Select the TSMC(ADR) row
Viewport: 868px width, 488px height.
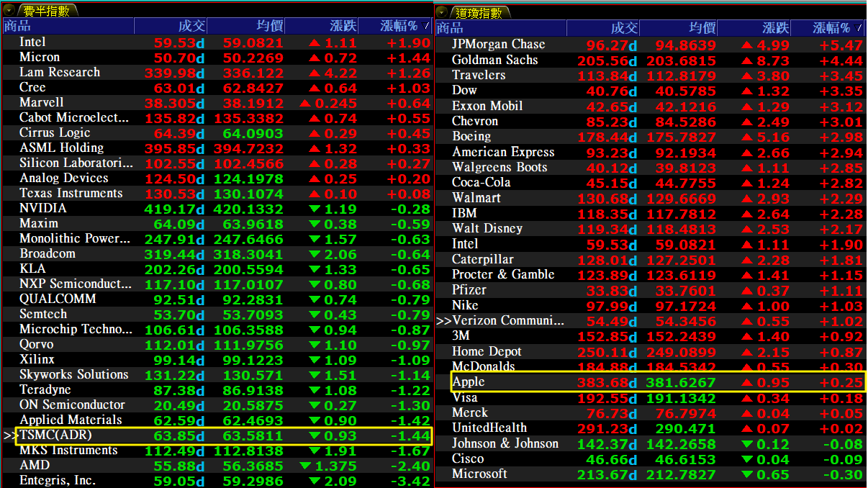(217, 435)
